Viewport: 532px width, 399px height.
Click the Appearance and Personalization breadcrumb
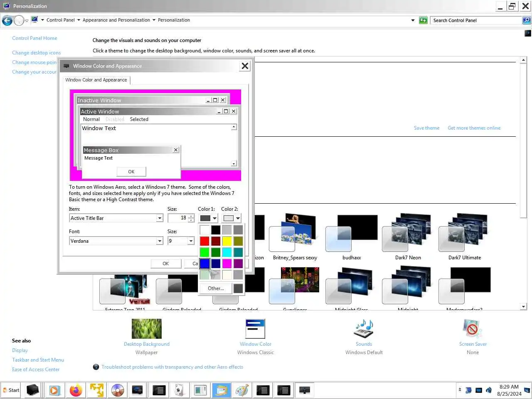(x=116, y=20)
